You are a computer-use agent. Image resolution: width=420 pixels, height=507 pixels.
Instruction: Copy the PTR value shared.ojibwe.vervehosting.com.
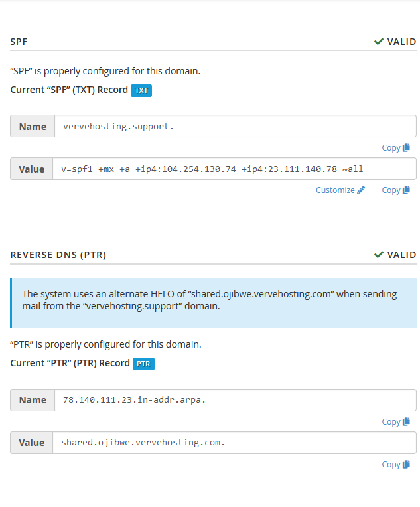point(395,464)
